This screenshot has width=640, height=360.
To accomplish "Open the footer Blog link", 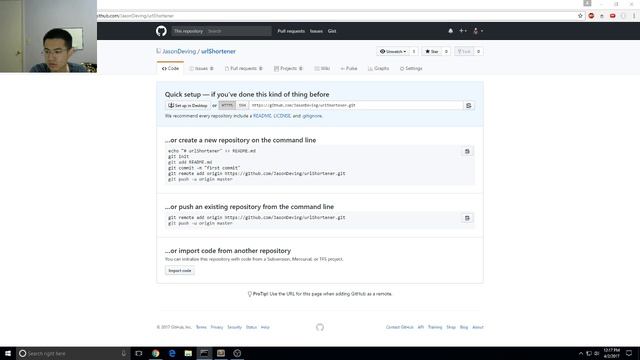I will pyautogui.click(x=464, y=327).
